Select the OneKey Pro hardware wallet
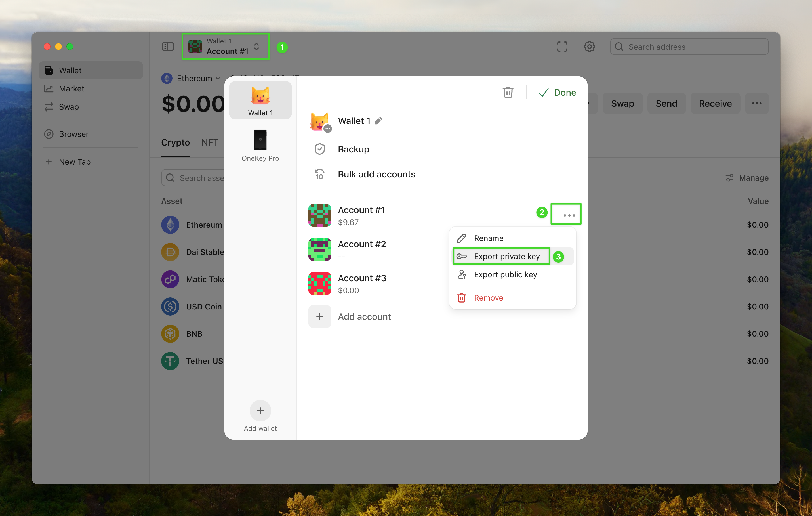The width and height of the screenshot is (812, 516). click(x=260, y=145)
